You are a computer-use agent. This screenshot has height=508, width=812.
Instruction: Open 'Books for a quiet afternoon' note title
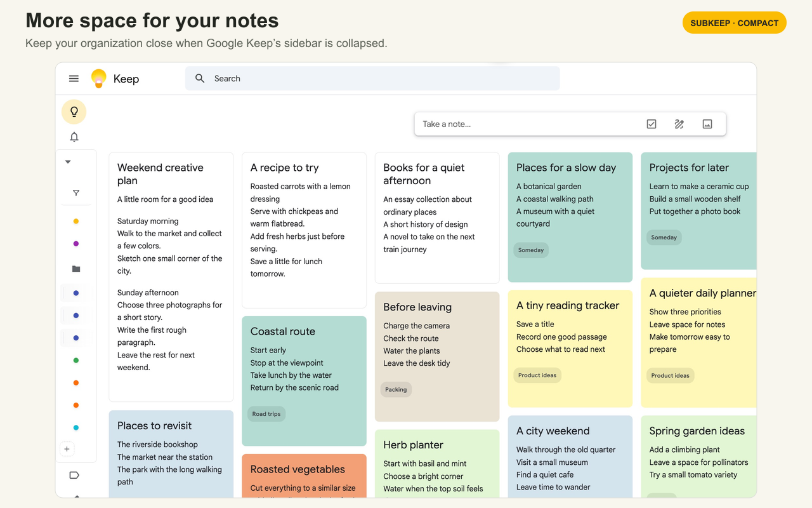tap(424, 174)
